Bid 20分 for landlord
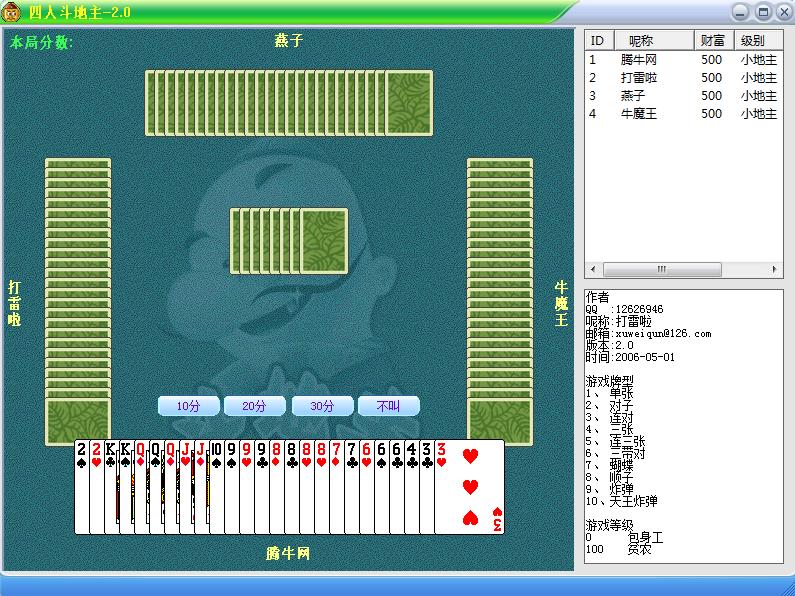 point(255,406)
